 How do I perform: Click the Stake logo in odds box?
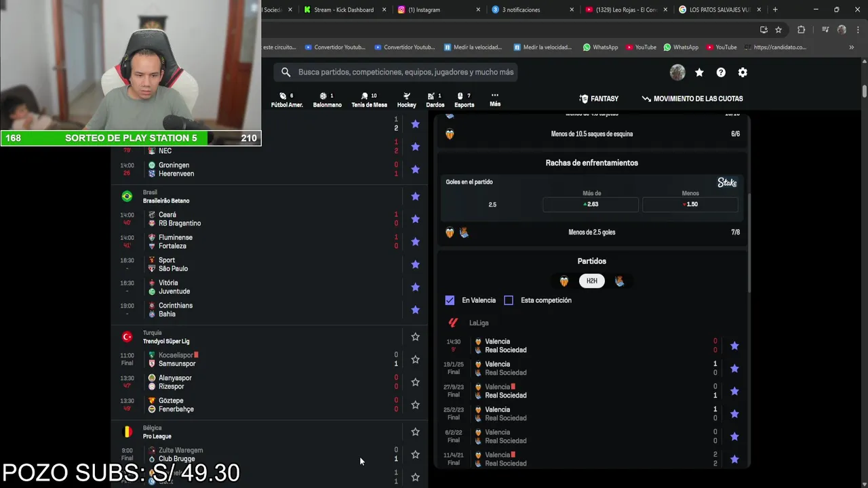click(x=727, y=182)
